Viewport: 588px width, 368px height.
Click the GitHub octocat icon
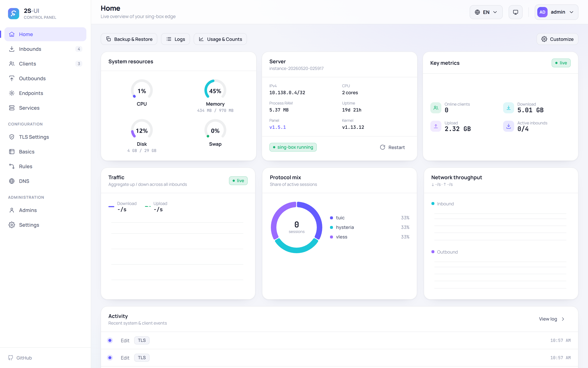click(10, 358)
